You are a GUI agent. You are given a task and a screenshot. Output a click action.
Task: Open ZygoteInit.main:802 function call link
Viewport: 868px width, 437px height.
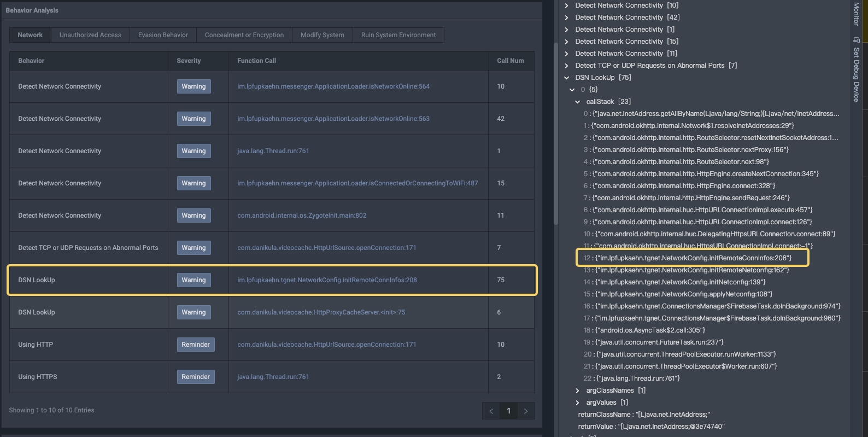(302, 215)
